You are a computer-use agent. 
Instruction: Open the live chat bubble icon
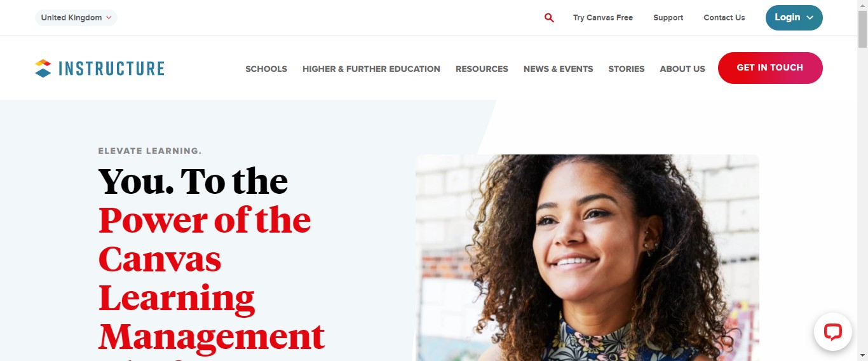coord(832,332)
